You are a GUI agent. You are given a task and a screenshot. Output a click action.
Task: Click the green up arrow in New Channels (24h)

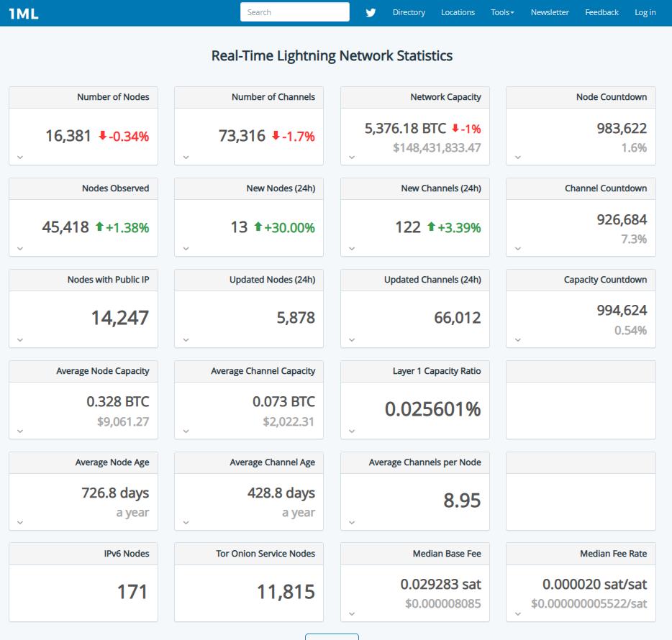pos(431,227)
